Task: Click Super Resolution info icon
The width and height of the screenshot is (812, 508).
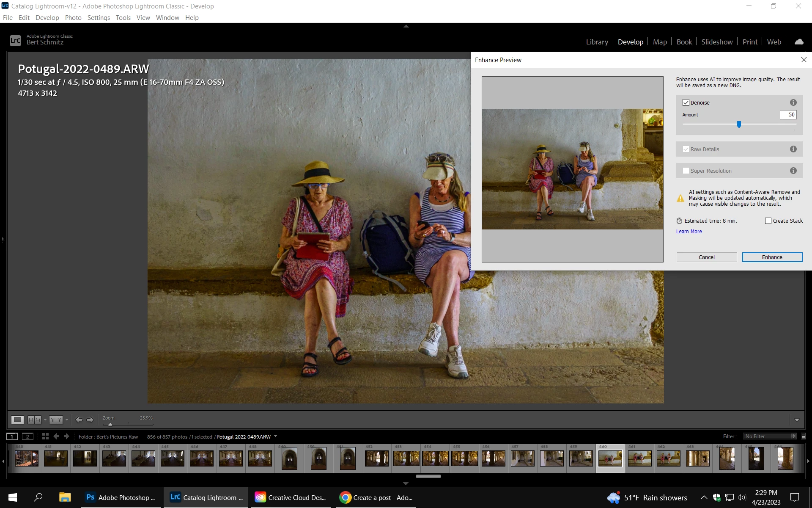Action: point(793,171)
